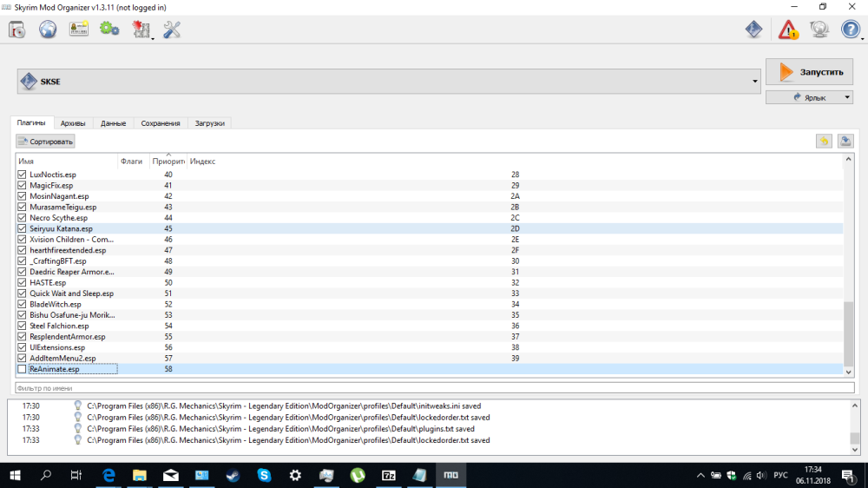Select the Quick Wait and Sleep.esp row
The height and width of the screenshot is (488, 868).
(429, 293)
